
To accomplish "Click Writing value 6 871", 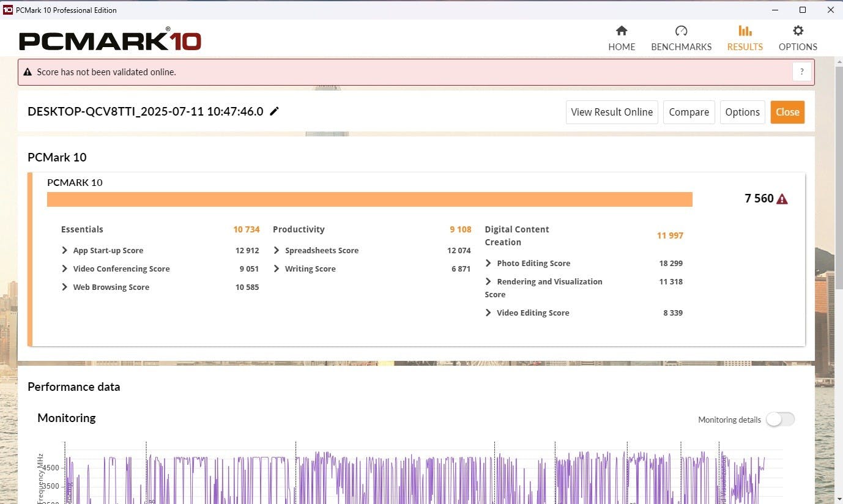I will point(461,269).
